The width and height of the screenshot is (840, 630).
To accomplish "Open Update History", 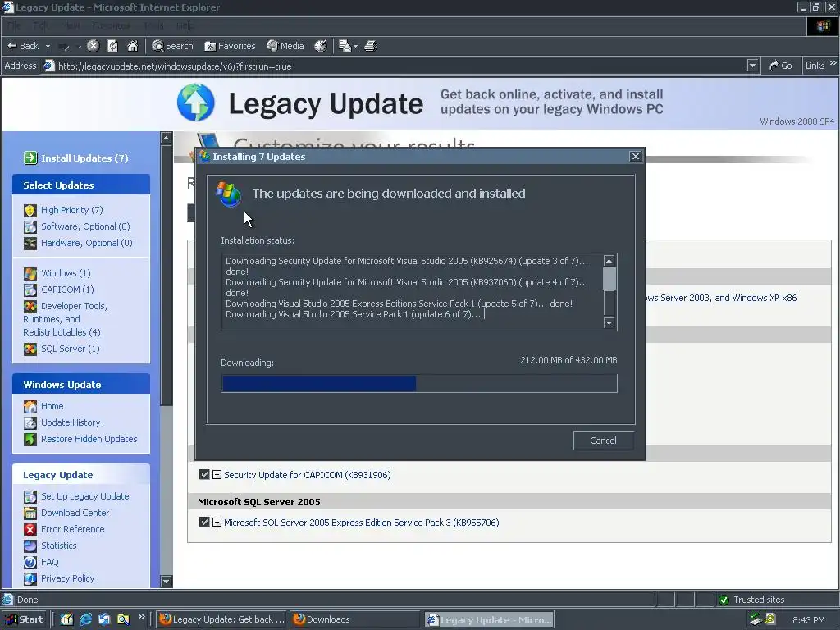I will (71, 422).
